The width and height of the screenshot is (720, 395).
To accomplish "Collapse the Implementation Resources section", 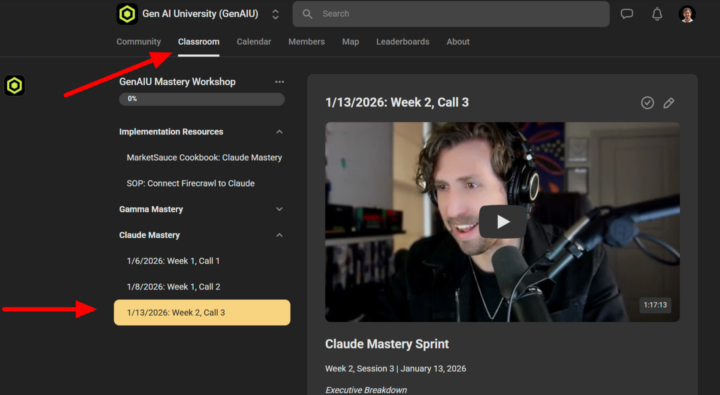I will pyautogui.click(x=279, y=132).
